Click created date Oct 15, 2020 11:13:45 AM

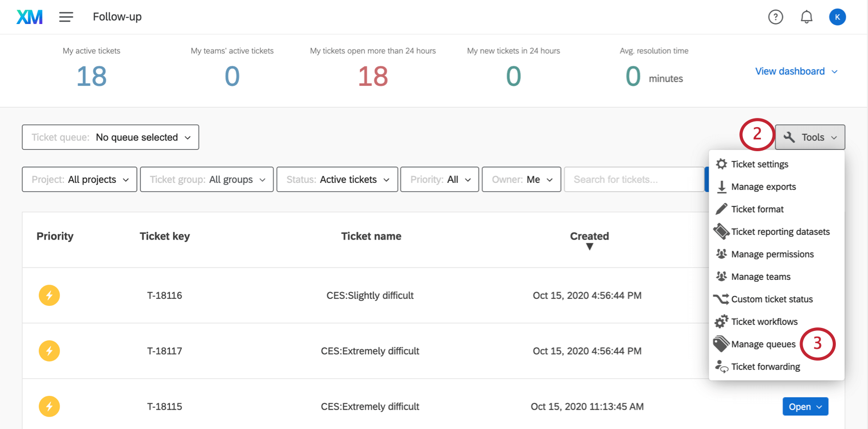pos(587,407)
